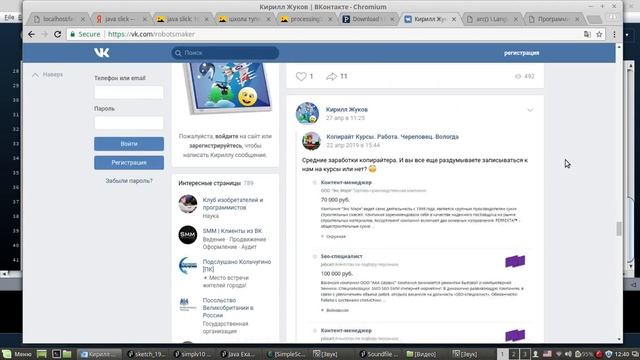The image size is (640, 360).
Task: Click the volume icon in system tray
Action: tap(568, 354)
